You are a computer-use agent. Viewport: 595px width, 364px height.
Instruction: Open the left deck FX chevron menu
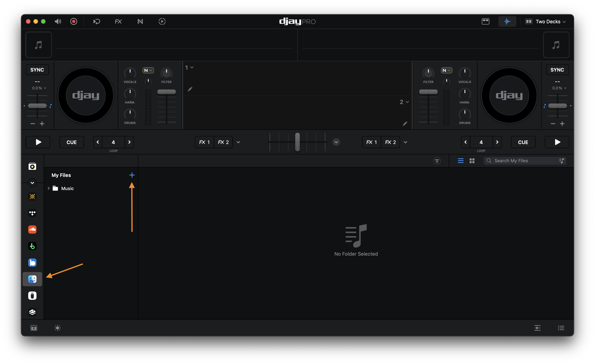[x=238, y=142]
